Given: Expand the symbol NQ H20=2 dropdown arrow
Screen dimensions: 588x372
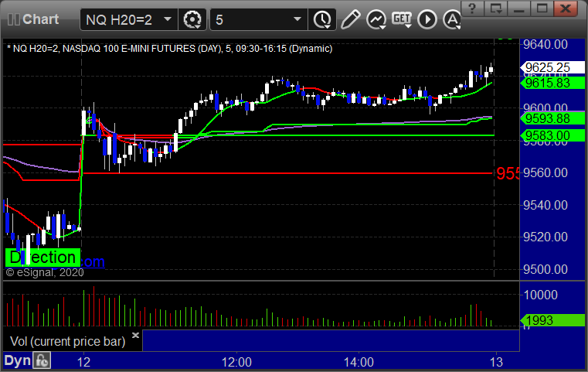Looking at the screenshot, I should point(168,19).
